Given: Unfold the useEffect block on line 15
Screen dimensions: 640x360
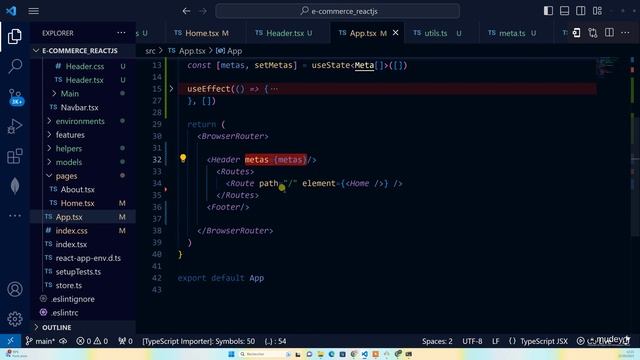Looking at the screenshot, I should (x=171, y=89).
